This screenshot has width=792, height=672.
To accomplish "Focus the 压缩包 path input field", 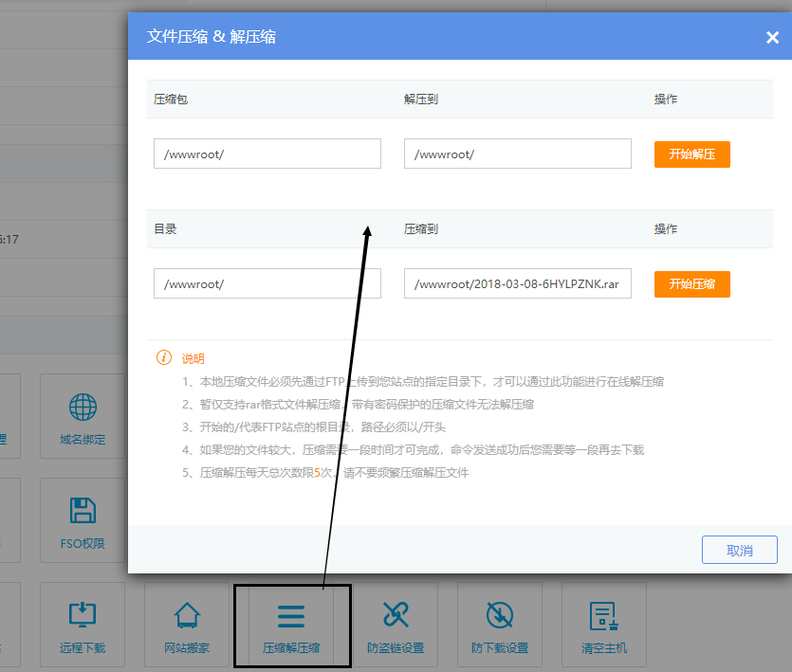I will pos(267,154).
